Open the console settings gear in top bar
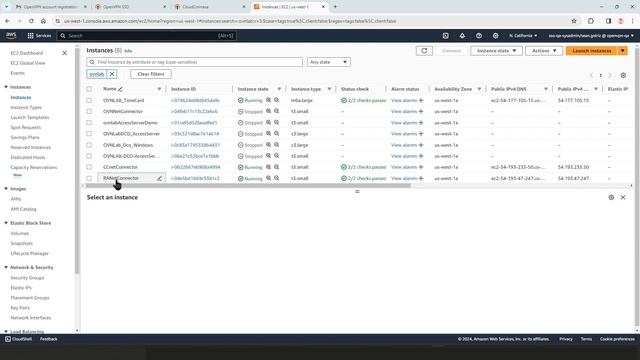Screen dimensions: 640x360 (x=496, y=36)
